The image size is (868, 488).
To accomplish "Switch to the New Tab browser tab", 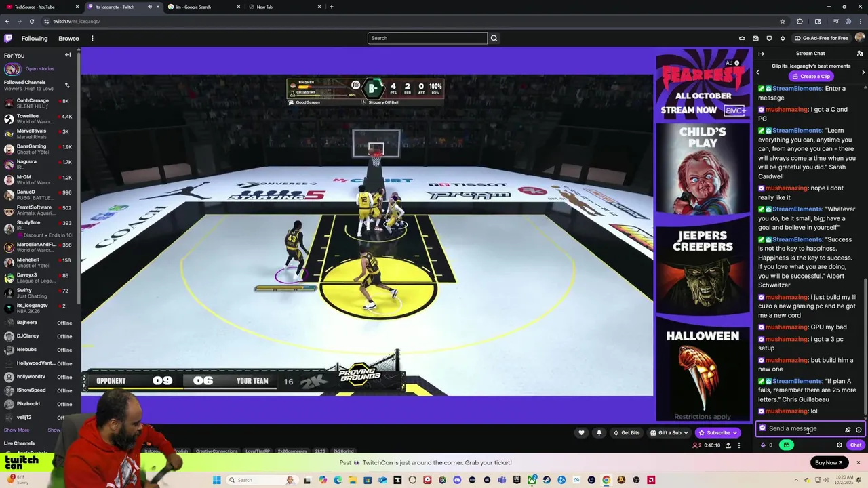I will (x=283, y=7).
